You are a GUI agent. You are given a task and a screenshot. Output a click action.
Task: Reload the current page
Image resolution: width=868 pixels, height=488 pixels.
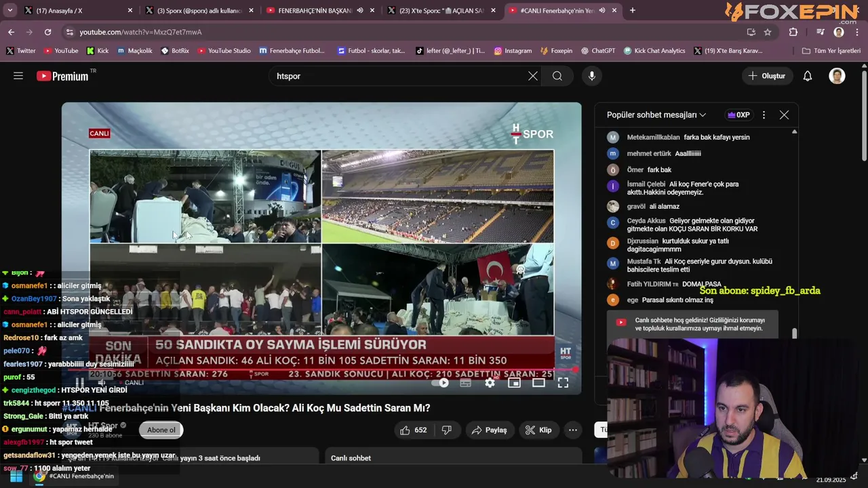[x=47, y=32]
